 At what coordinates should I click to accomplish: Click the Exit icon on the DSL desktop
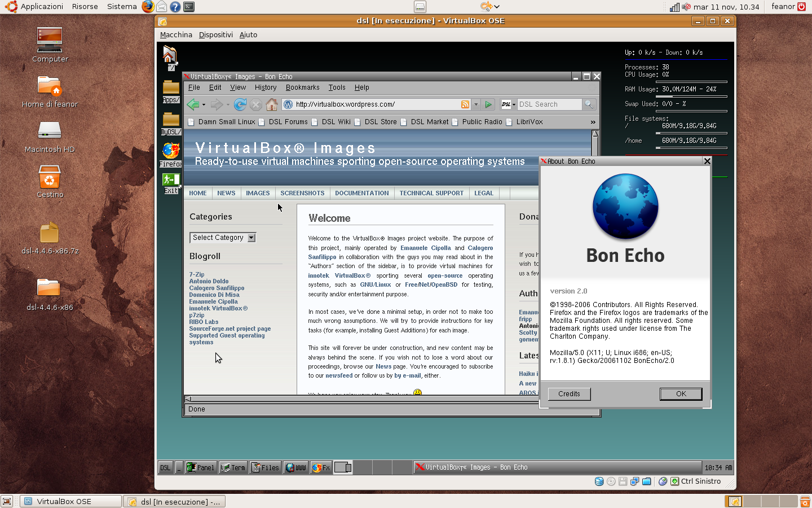(171, 182)
